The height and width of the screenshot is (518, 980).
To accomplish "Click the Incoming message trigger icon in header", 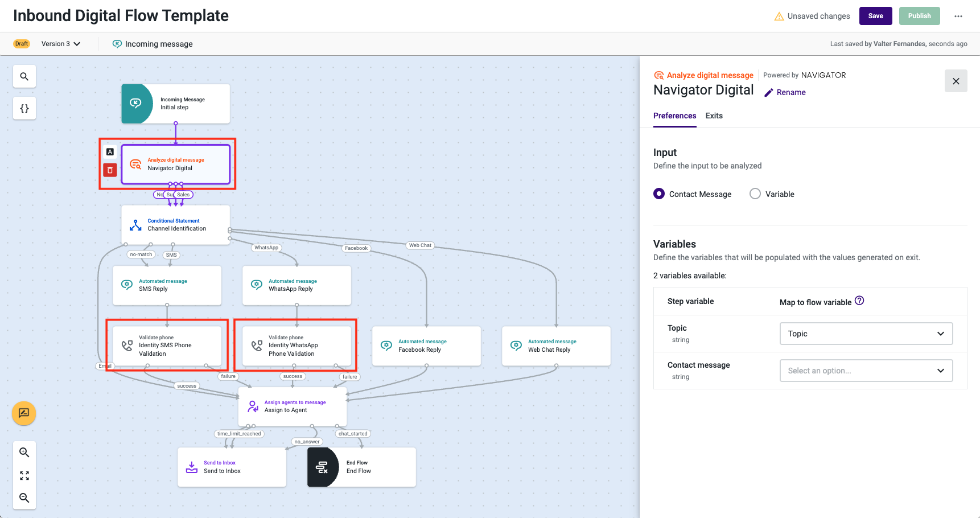I will pos(117,44).
